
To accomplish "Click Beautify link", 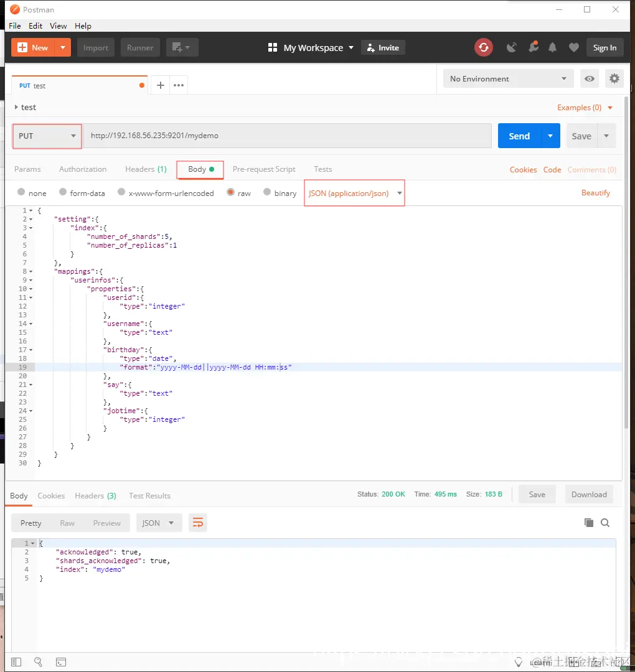I will [596, 192].
